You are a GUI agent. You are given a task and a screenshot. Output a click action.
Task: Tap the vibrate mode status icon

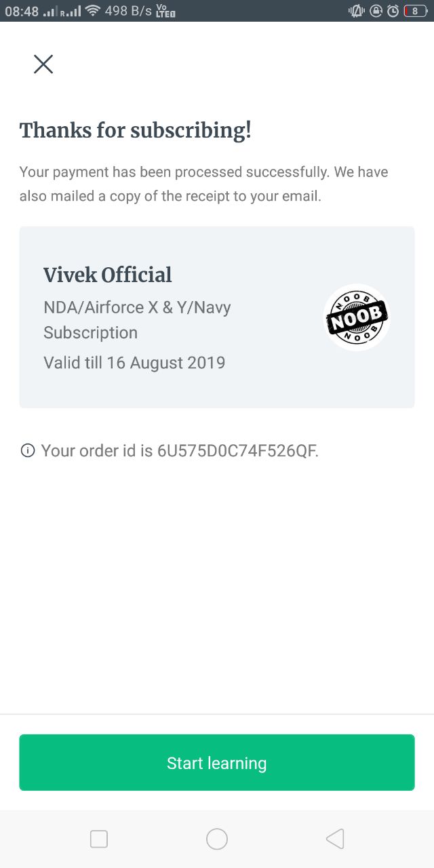pyautogui.click(x=357, y=11)
